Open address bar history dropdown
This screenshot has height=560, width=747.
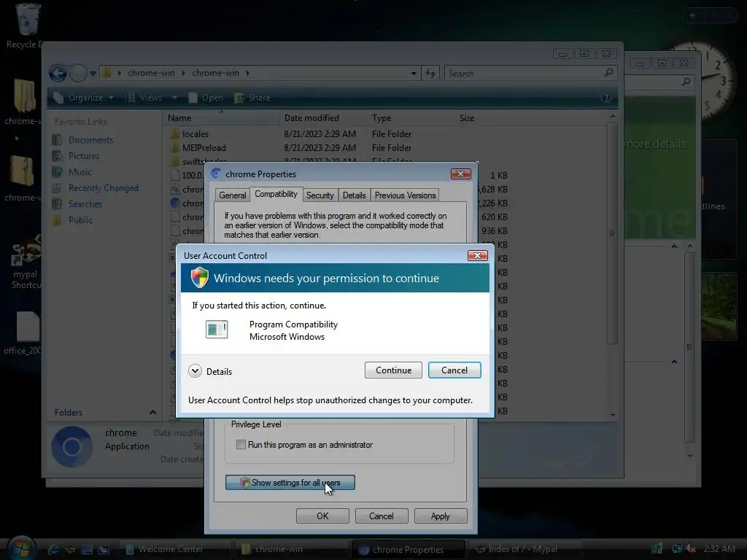pyautogui.click(x=414, y=74)
